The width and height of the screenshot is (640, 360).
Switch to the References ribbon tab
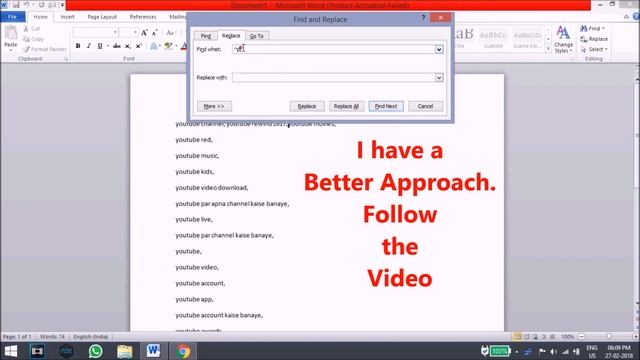click(143, 17)
